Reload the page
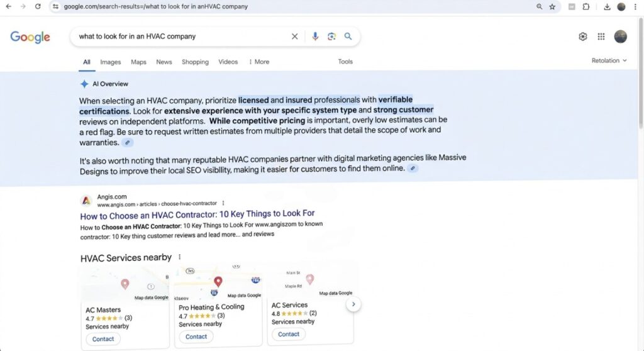This screenshot has width=644, height=351. point(38,6)
